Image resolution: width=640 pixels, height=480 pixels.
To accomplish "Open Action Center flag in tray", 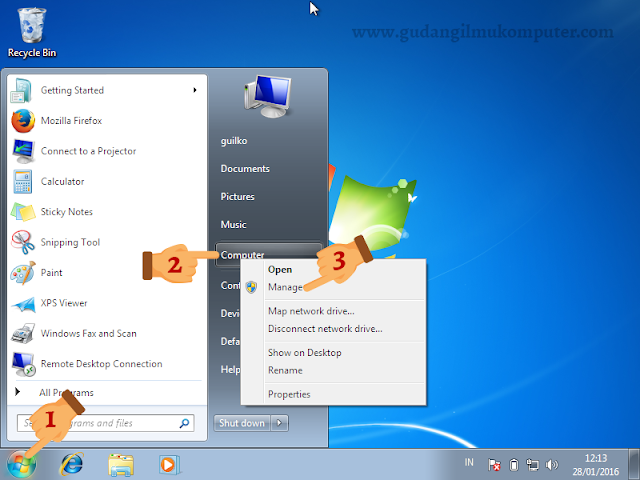I will pos(494,464).
